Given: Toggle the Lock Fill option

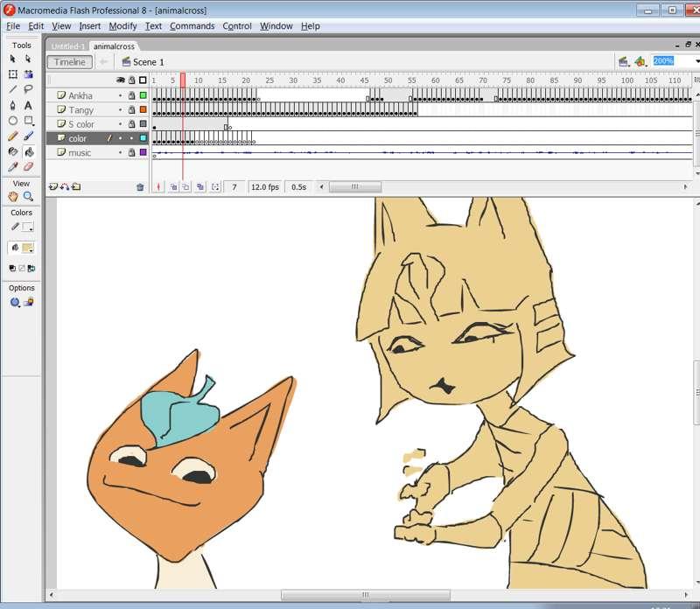Looking at the screenshot, I should (29, 303).
